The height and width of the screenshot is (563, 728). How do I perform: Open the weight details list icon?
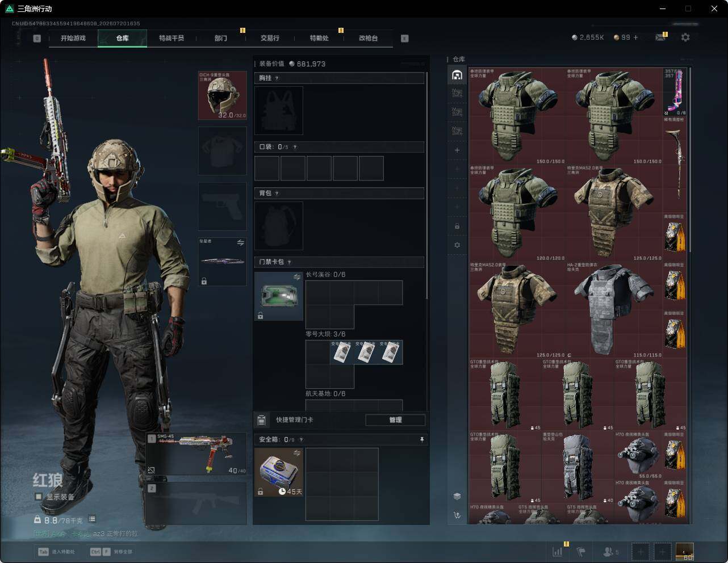point(92,519)
